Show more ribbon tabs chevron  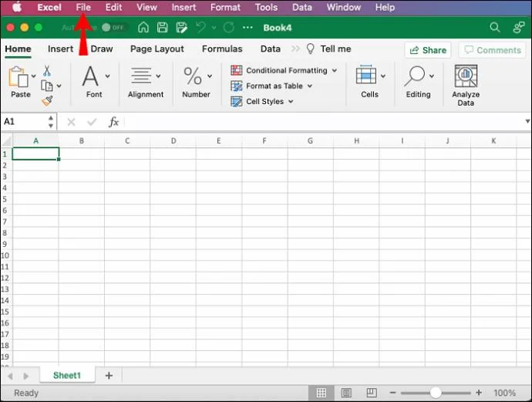pyautogui.click(x=295, y=49)
